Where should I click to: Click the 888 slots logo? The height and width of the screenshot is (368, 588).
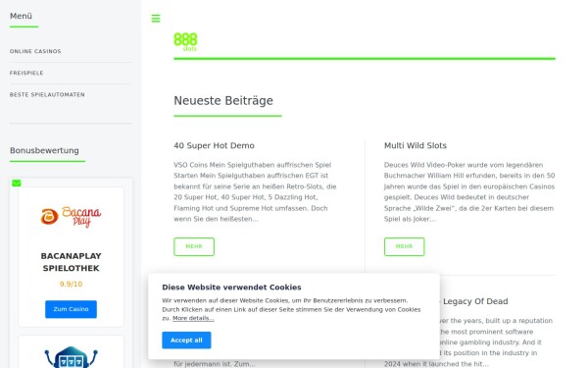pos(185,41)
